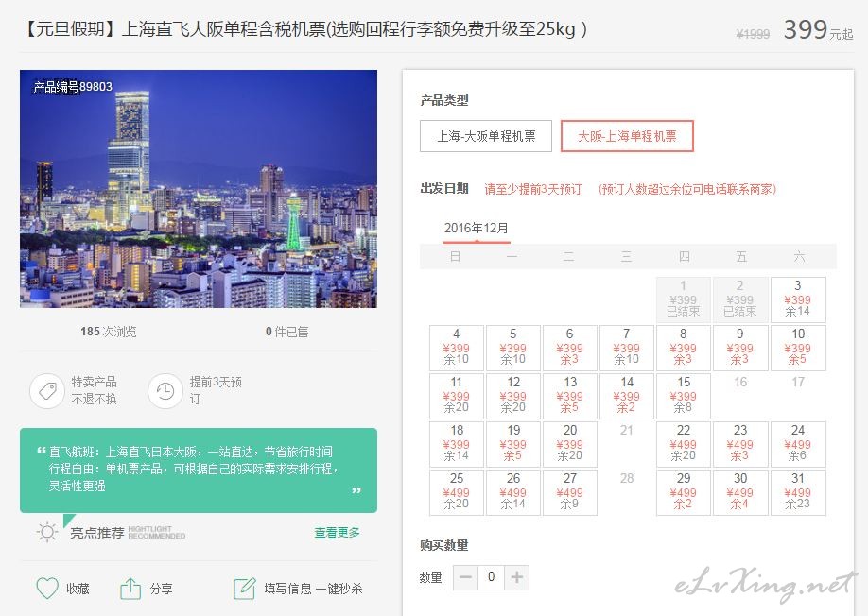This screenshot has height=616, width=868.
Task: Select December 25 date cell
Action: pos(456,492)
